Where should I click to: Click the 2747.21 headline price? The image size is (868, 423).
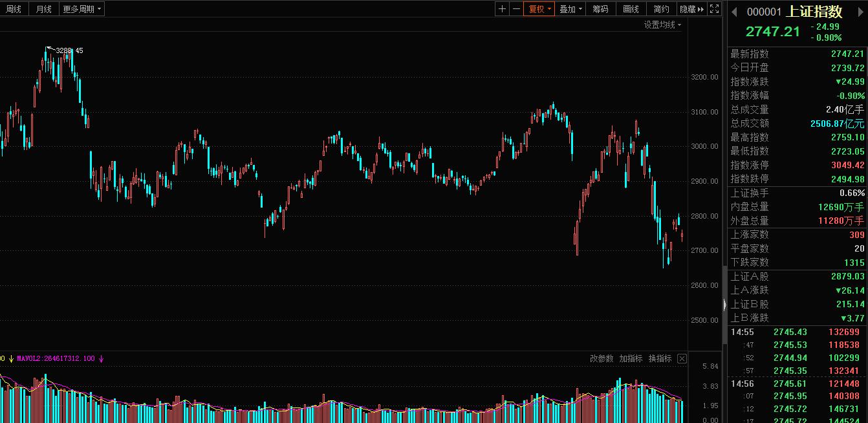pos(772,32)
